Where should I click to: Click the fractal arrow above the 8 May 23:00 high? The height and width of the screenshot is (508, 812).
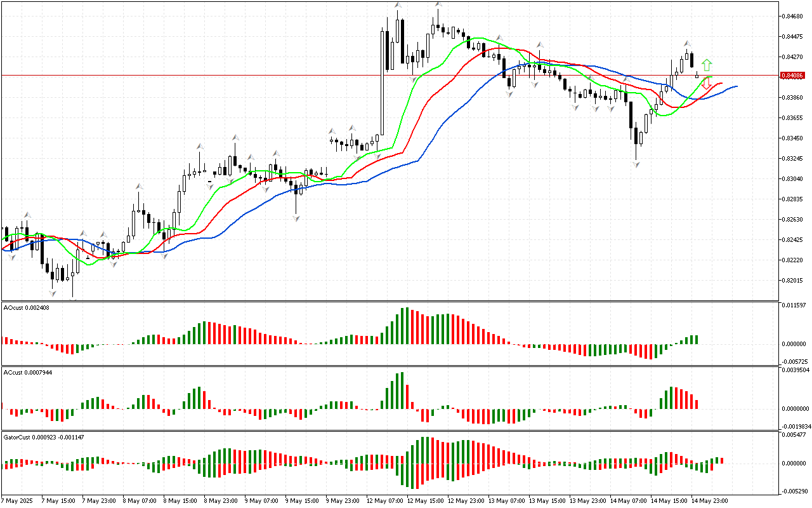pyautogui.click(x=235, y=137)
